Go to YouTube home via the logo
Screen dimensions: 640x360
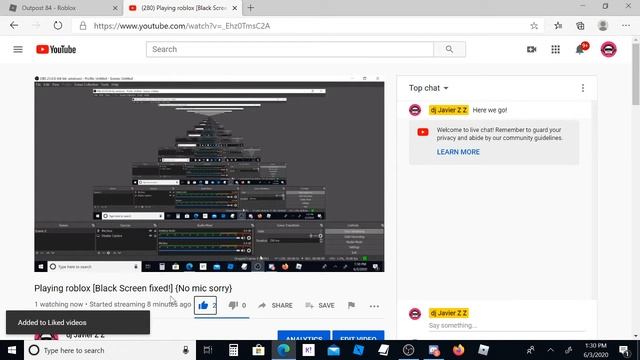[x=56, y=49]
